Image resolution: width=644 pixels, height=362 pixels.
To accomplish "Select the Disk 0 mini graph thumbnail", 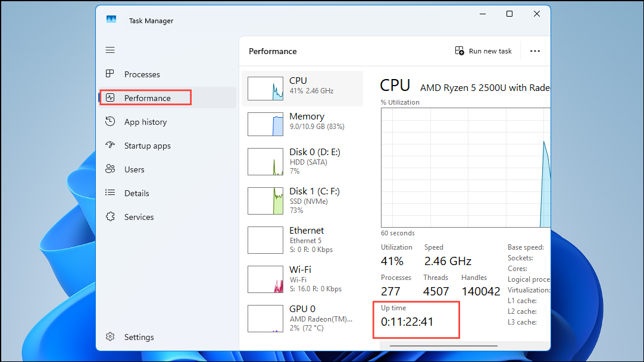I will (x=265, y=162).
